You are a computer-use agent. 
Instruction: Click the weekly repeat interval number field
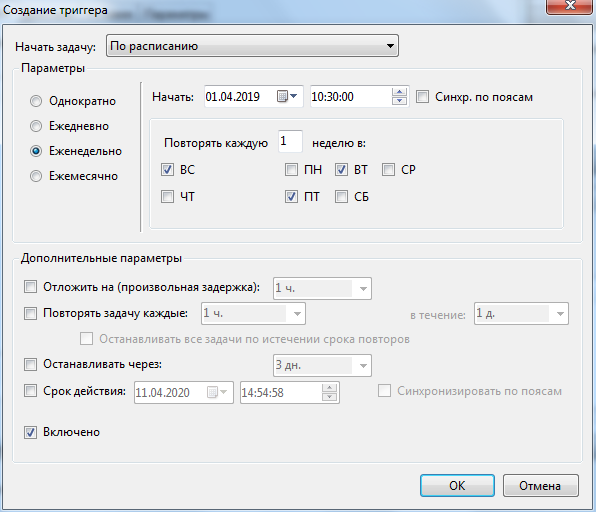(290, 141)
